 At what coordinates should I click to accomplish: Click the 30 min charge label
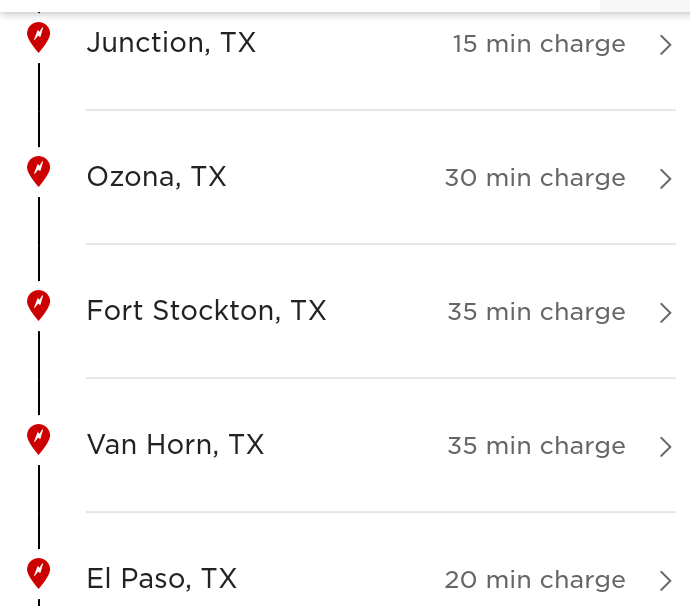coord(535,178)
